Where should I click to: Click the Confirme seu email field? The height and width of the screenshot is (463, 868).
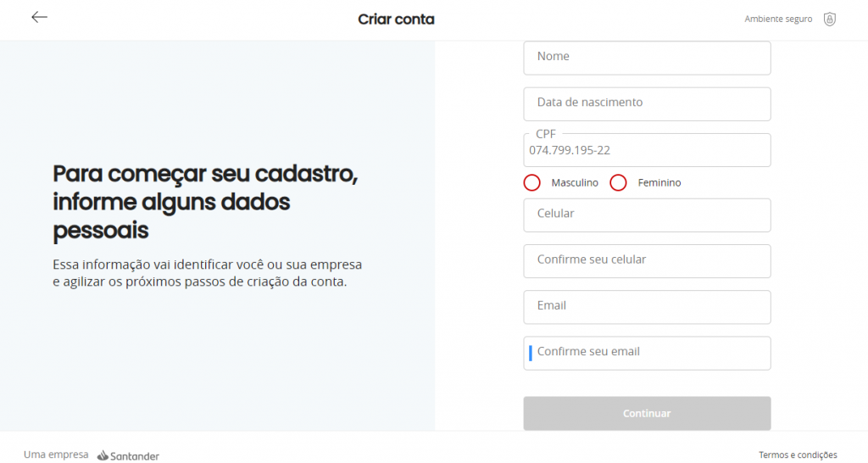pyautogui.click(x=647, y=353)
